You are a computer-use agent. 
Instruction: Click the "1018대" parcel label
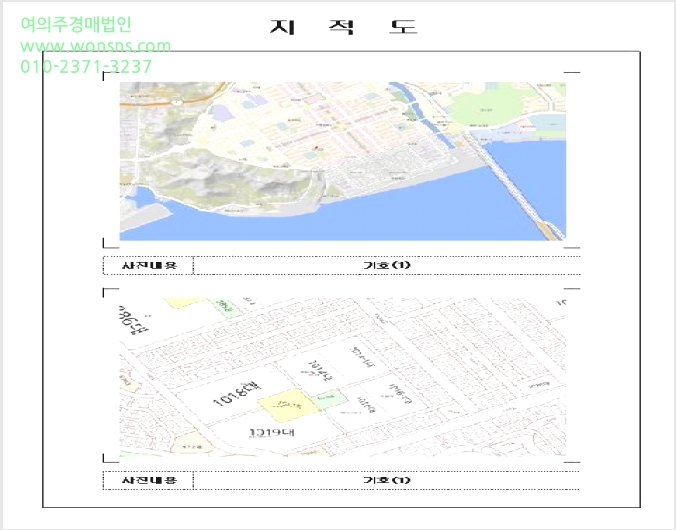pyautogui.click(x=238, y=395)
